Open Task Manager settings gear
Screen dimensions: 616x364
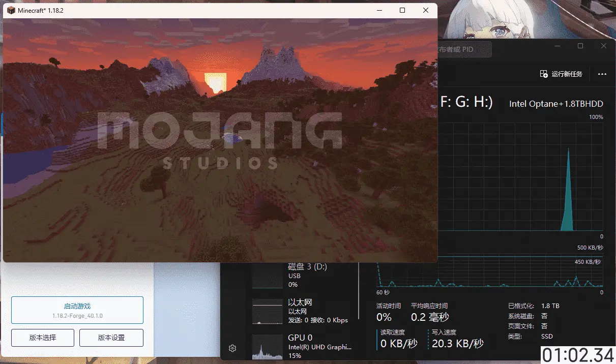click(232, 348)
